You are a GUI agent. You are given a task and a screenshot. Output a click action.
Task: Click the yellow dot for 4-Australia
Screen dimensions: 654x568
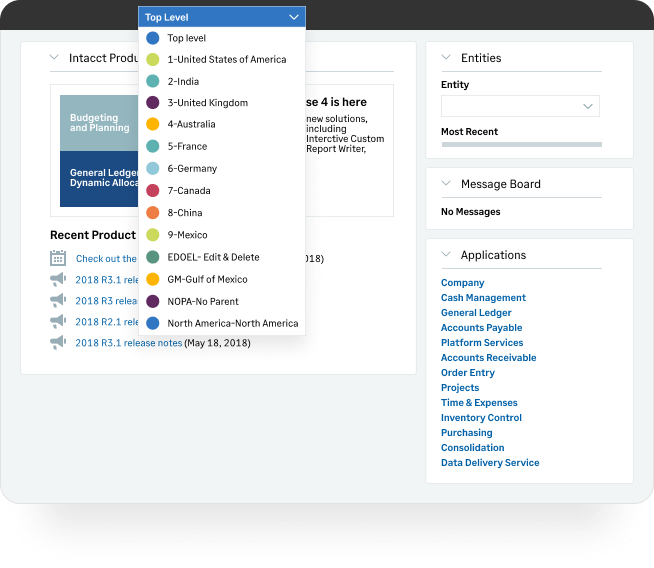152,125
